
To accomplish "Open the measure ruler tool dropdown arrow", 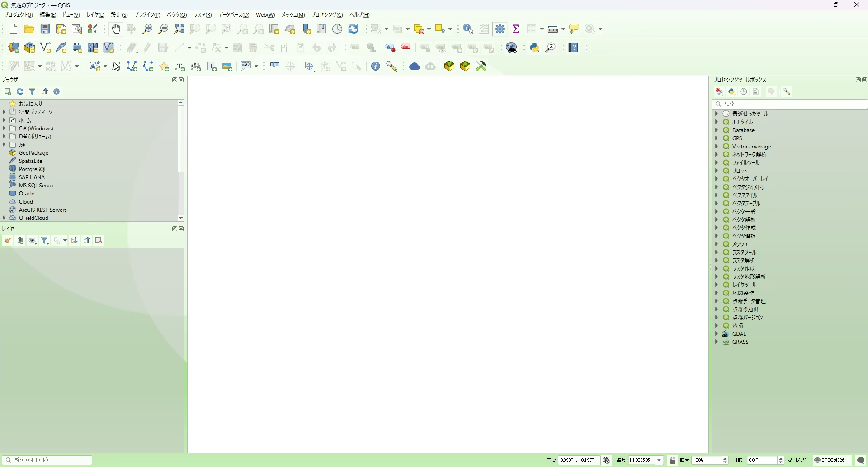I will click(x=563, y=29).
